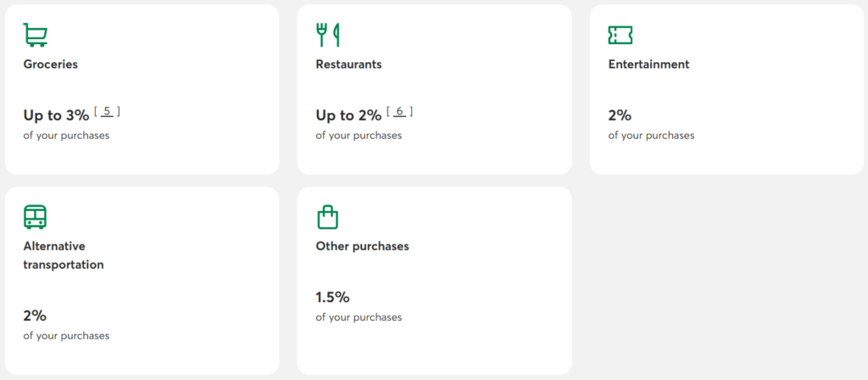Open footnote 6 next to Restaurants rate
This screenshot has width=868, height=380.
point(399,110)
